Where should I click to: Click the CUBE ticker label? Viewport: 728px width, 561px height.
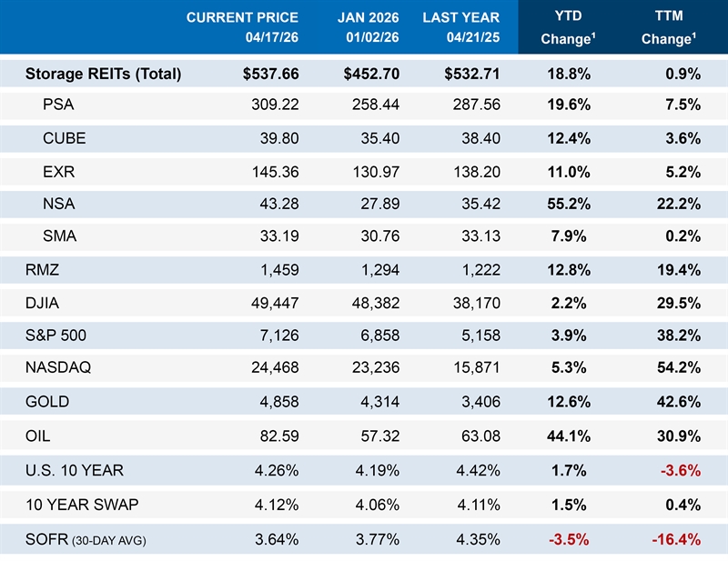tap(64, 138)
